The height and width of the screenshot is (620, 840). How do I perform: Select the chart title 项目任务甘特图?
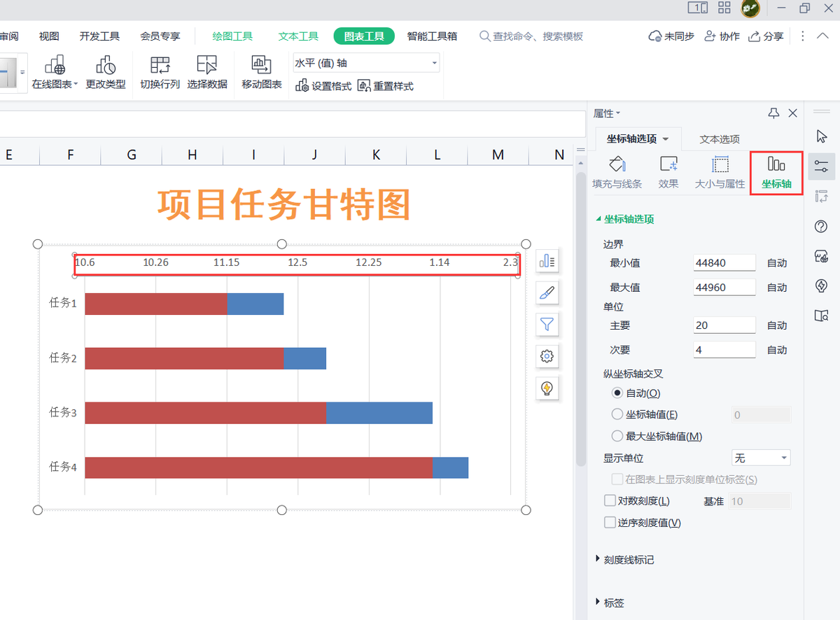coord(283,204)
